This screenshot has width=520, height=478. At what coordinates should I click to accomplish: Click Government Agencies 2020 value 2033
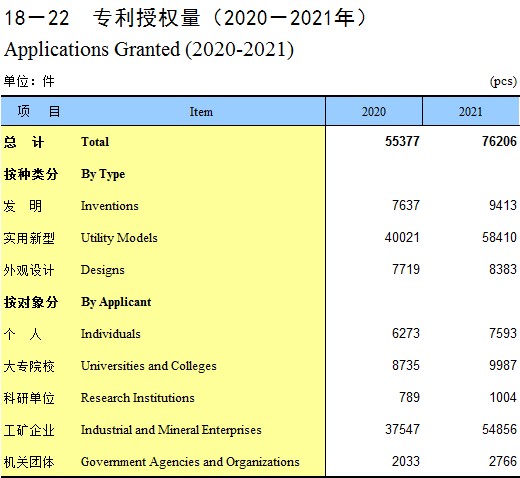(406, 461)
